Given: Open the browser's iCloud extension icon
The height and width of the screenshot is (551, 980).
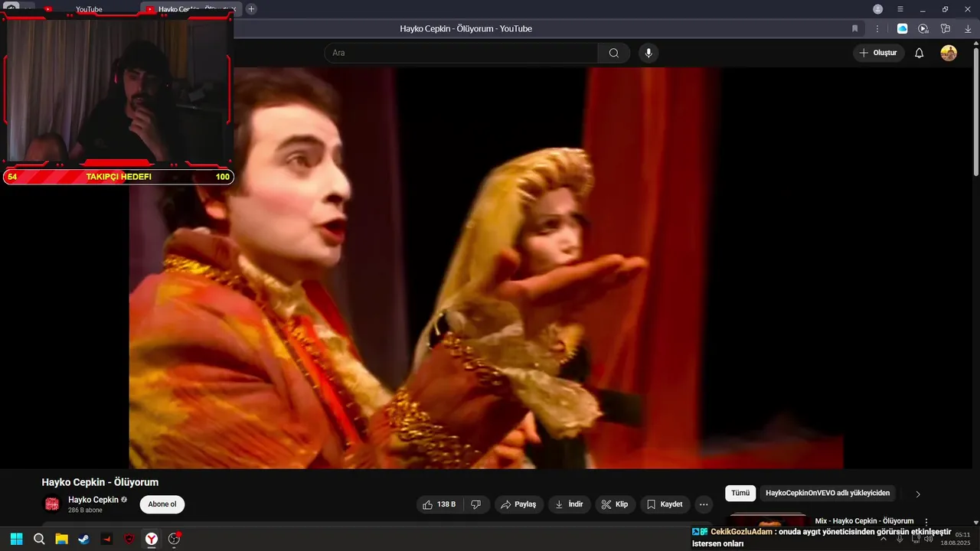Looking at the screenshot, I should coord(903,28).
